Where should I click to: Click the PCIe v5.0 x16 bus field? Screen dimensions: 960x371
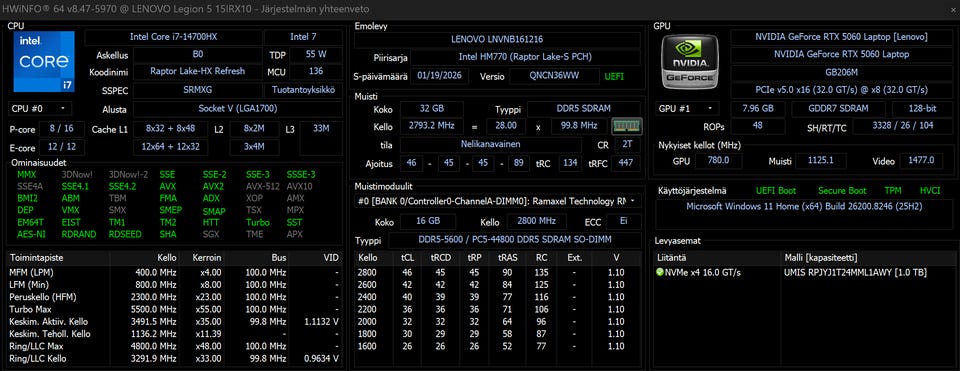coord(841,90)
